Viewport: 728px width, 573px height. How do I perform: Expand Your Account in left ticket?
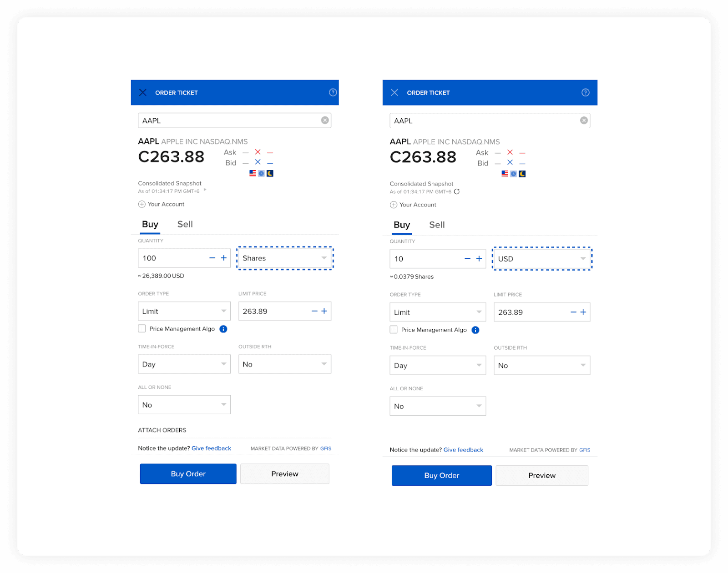[161, 204]
